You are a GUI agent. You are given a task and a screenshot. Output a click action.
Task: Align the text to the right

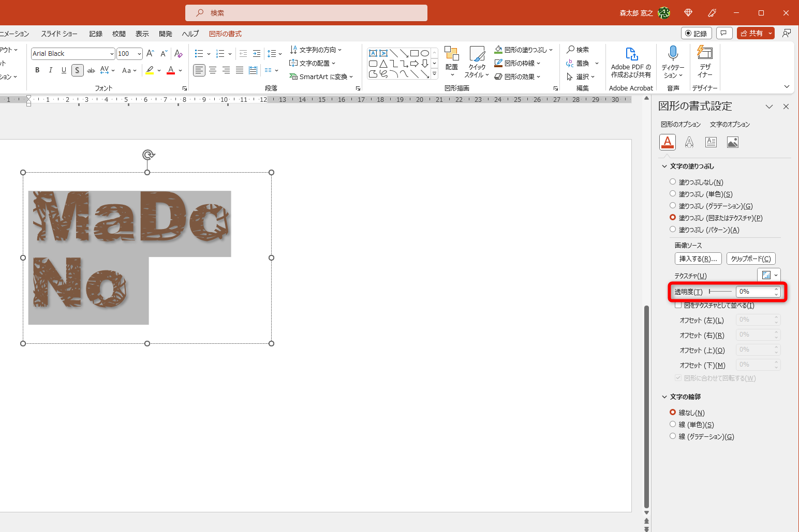[x=226, y=70]
